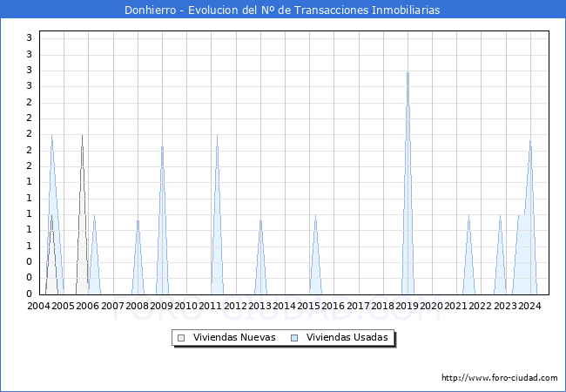
Task: Click the 2015 x-axis label
Action: pos(308,306)
